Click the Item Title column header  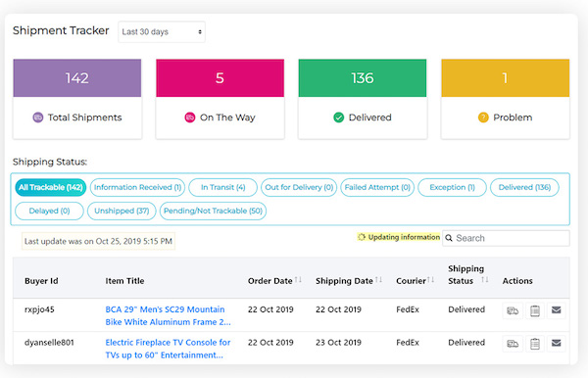point(124,281)
